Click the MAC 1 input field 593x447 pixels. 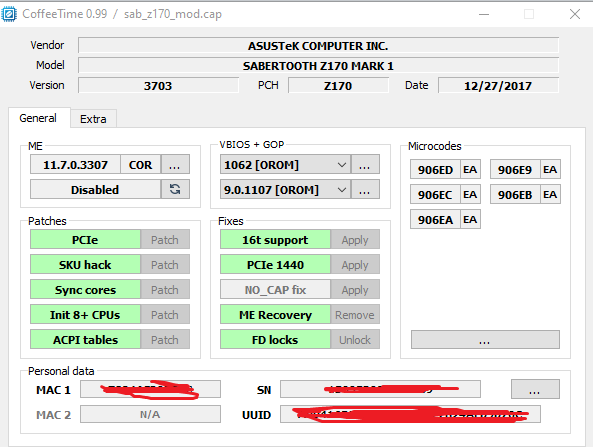(x=151, y=389)
